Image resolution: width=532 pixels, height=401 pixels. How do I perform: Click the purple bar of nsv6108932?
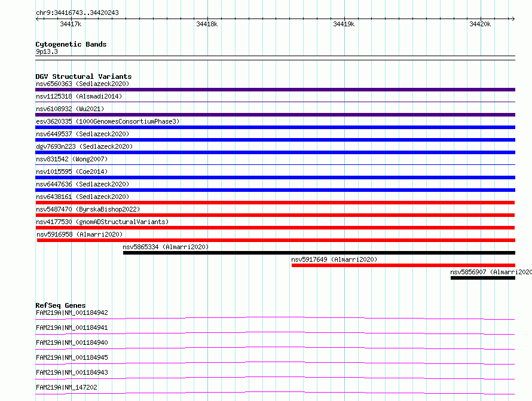coord(275,115)
